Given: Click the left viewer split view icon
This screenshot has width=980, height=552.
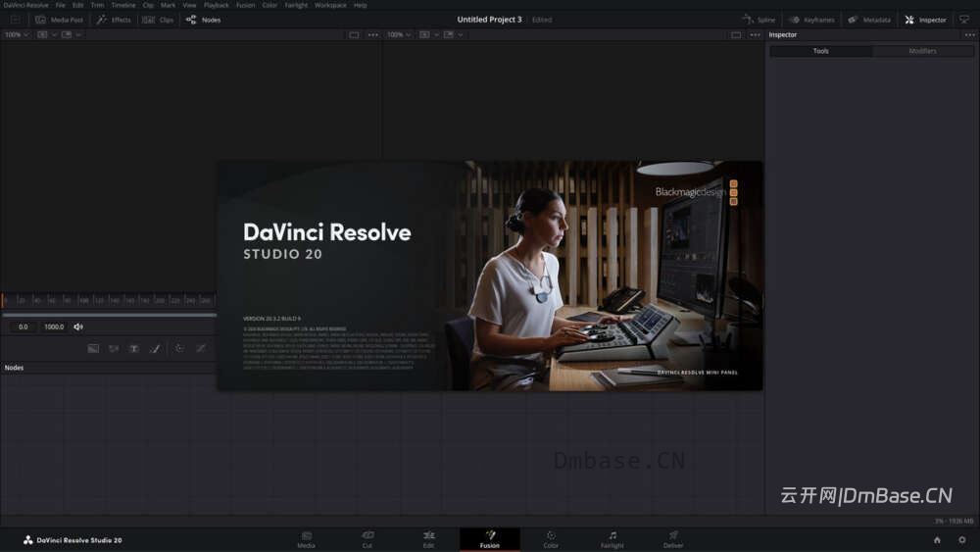Looking at the screenshot, I should pos(42,34).
